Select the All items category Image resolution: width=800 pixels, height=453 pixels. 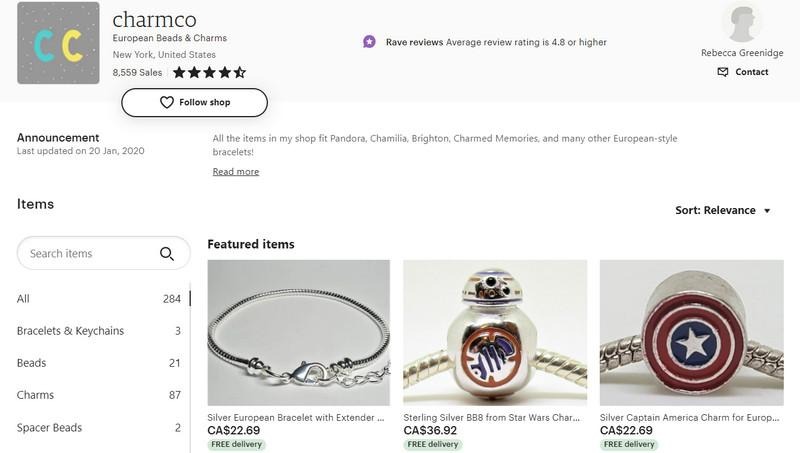click(24, 299)
